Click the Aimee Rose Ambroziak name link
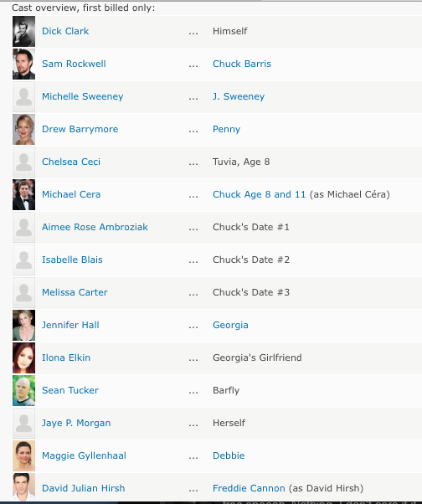The image size is (422, 504). 95,227
